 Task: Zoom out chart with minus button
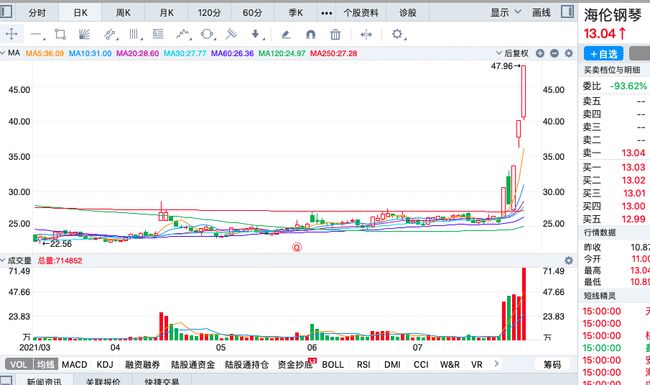[554, 53]
